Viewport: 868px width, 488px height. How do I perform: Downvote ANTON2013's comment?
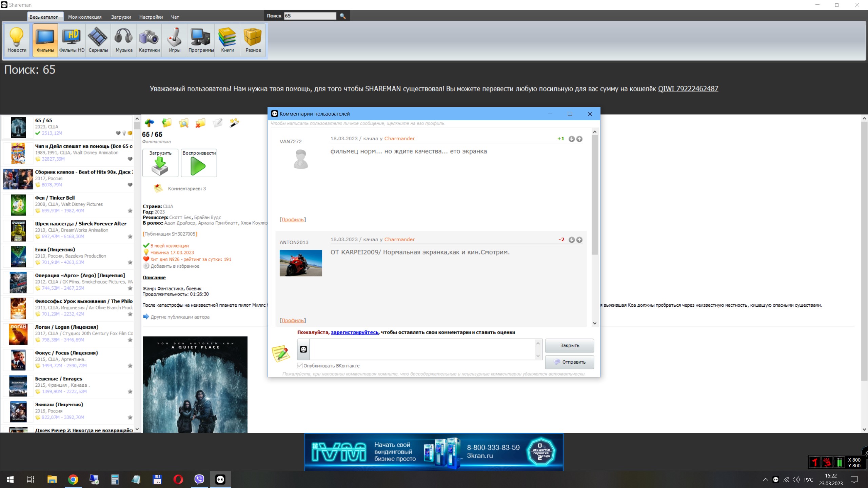(x=572, y=240)
